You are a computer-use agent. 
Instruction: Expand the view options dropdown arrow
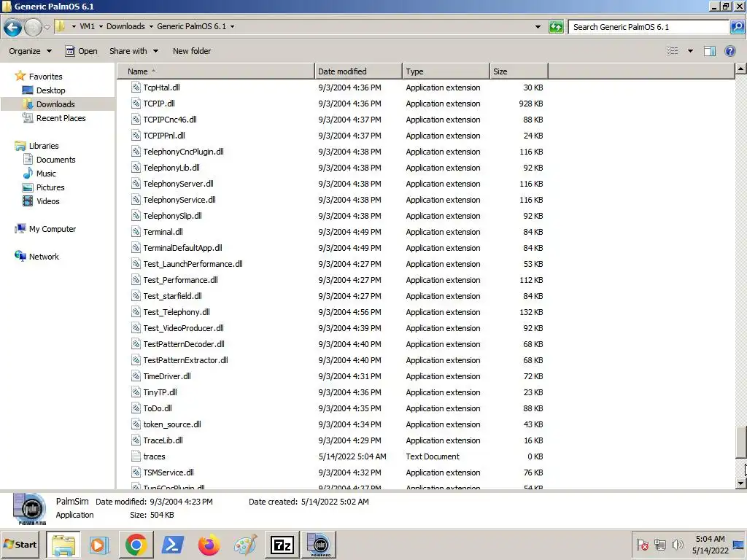pos(690,51)
